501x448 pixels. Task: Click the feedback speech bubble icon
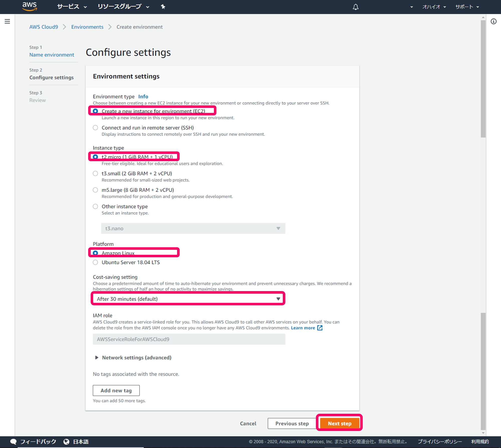[13, 442]
